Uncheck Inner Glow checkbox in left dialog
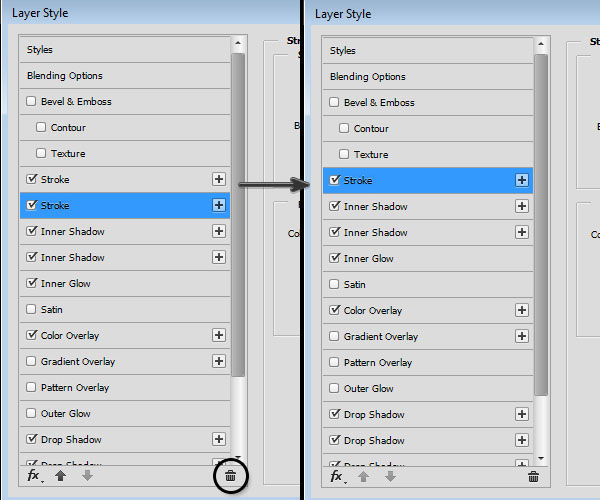 pyautogui.click(x=31, y=283)
